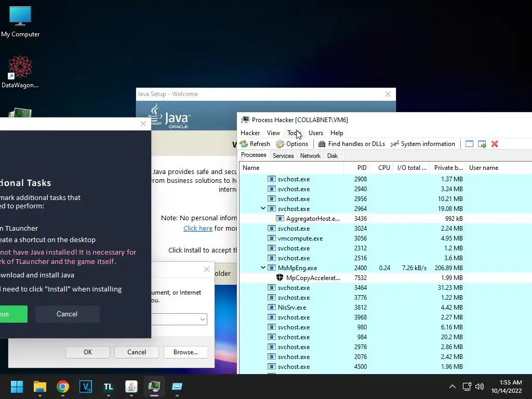Open the Tools menu

pos(294,133)
